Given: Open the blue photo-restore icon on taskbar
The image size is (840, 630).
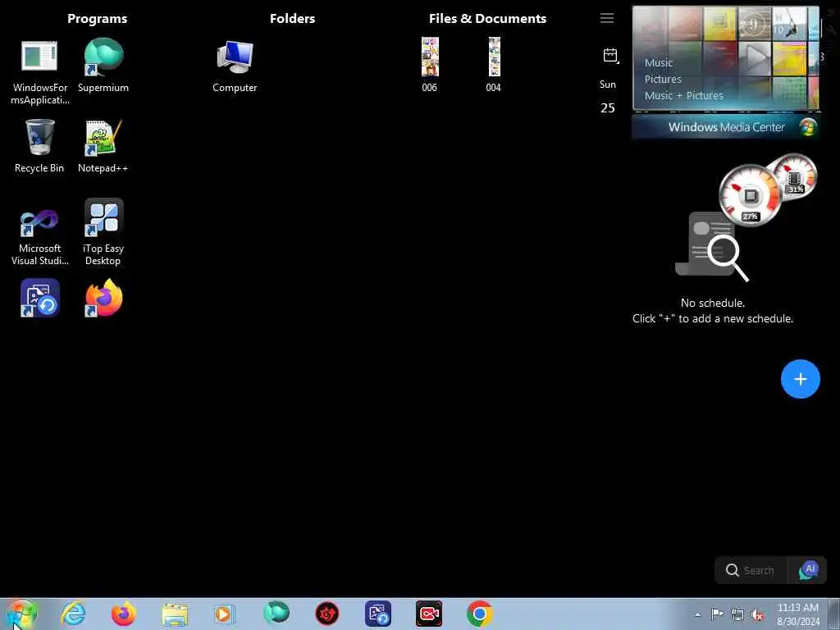Looking at the screenshot, I should point(378,614).
